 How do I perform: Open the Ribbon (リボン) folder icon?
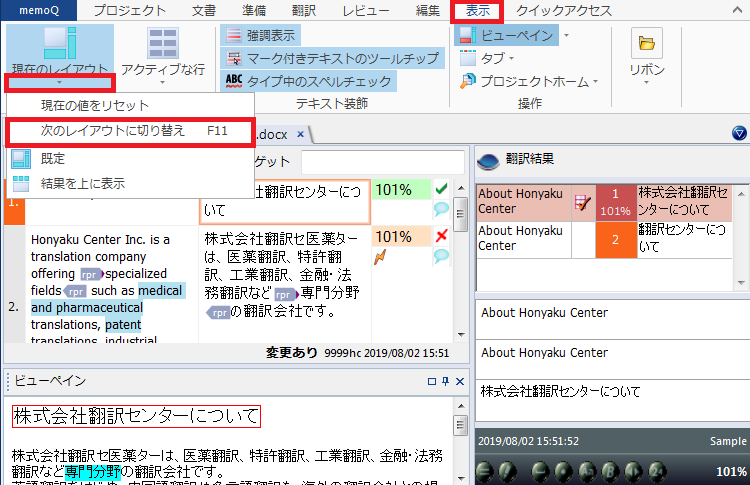[646, 45]
